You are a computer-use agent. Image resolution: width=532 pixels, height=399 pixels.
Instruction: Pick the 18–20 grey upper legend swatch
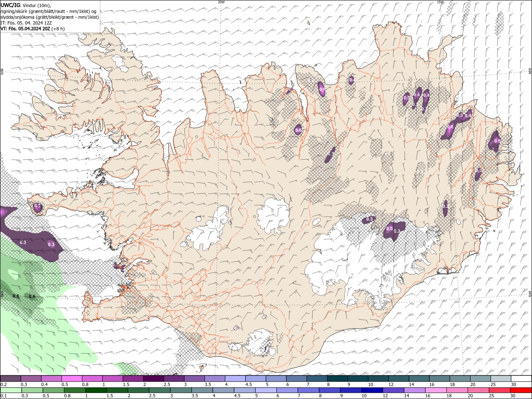460,379
